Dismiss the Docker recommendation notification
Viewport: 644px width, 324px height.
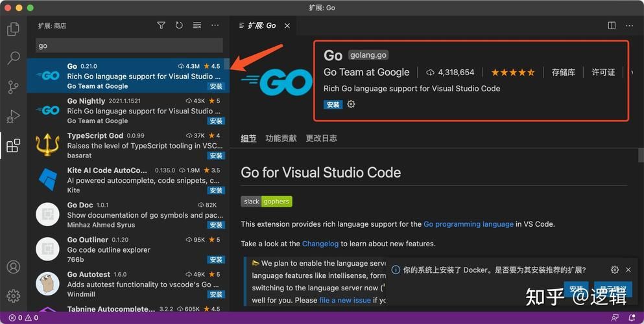point(628,270)
